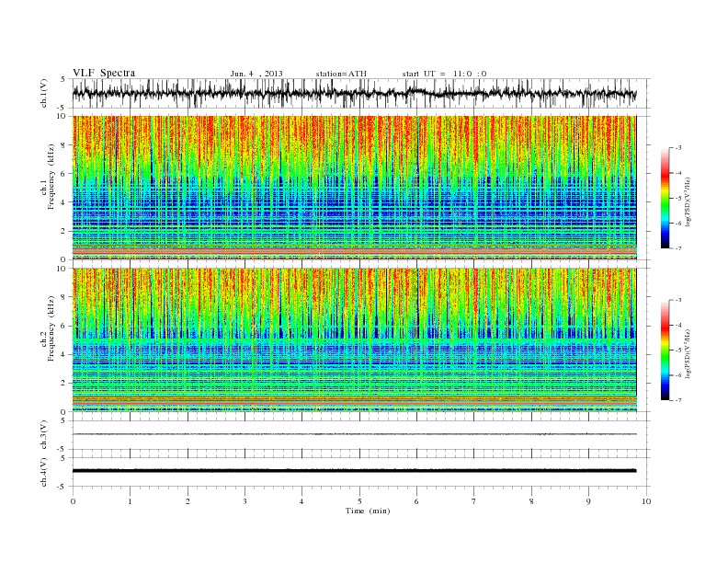728x563 pixels.
Task: Click the ch.1 voltage waveform trace
Action: [355, 93]
